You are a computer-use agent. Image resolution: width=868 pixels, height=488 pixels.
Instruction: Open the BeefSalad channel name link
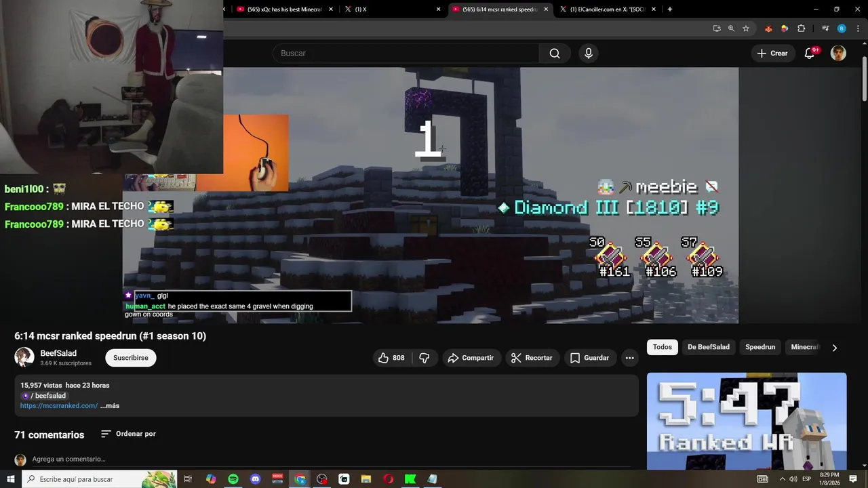point(58,353)
